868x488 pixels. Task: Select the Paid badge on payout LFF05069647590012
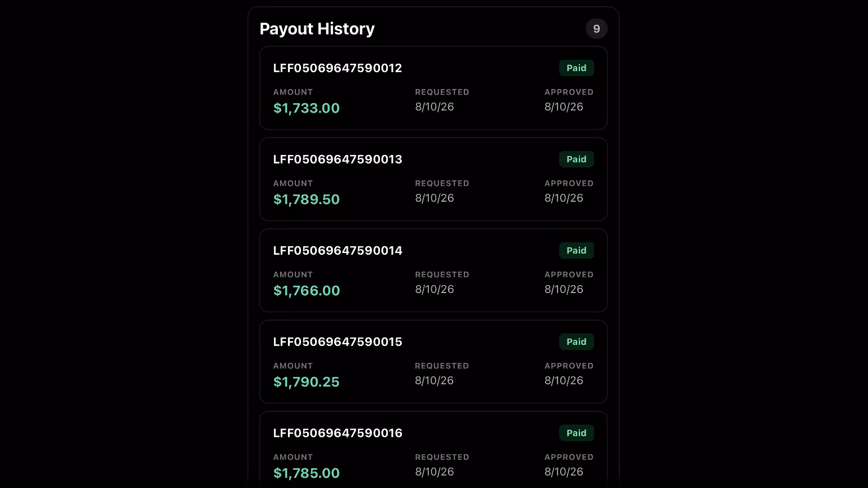pos(576,68)
